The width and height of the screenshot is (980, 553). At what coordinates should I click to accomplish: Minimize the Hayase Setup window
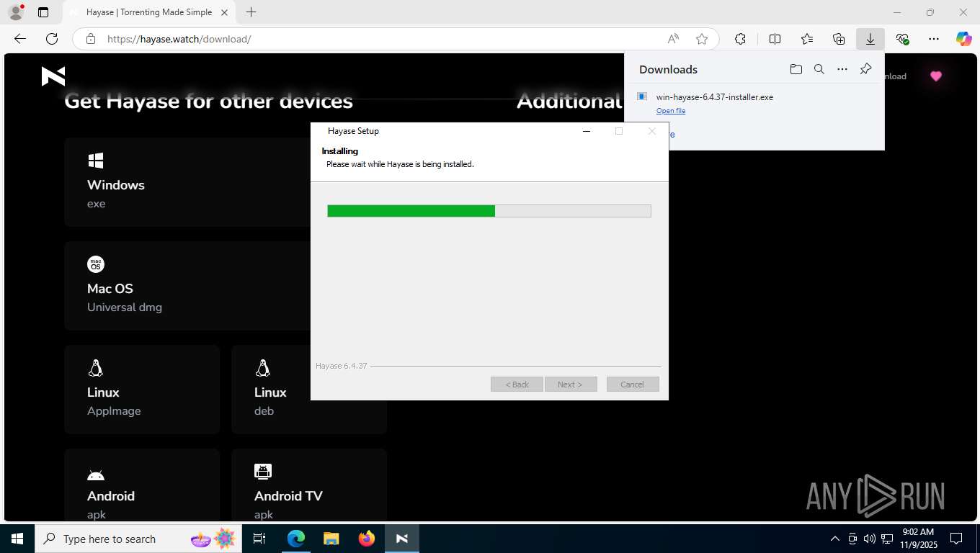click(587, 131)
